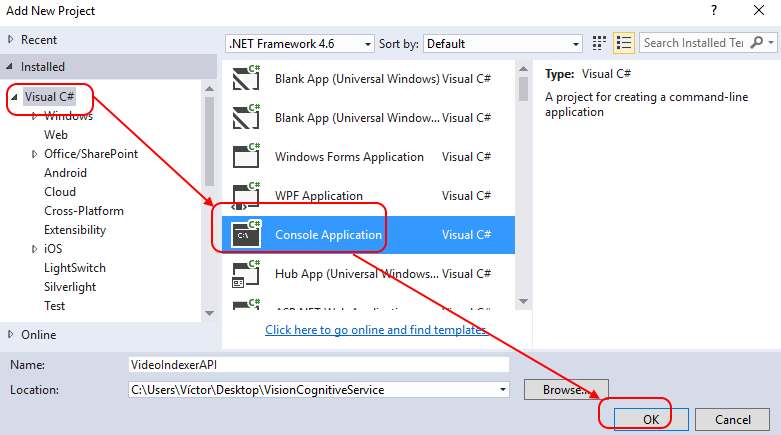
Task: Select the Android category
Action: [65, 172]
